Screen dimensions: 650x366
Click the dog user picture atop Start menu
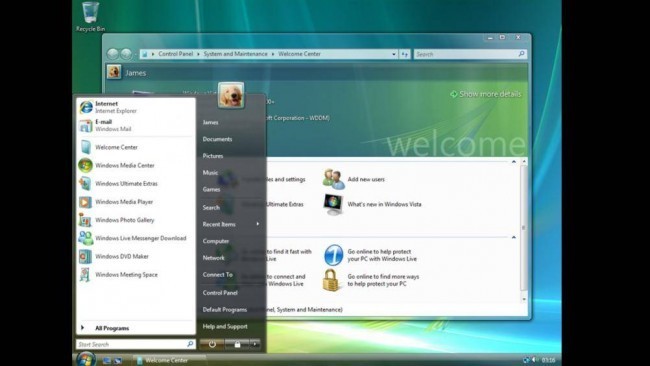[231, 95]
